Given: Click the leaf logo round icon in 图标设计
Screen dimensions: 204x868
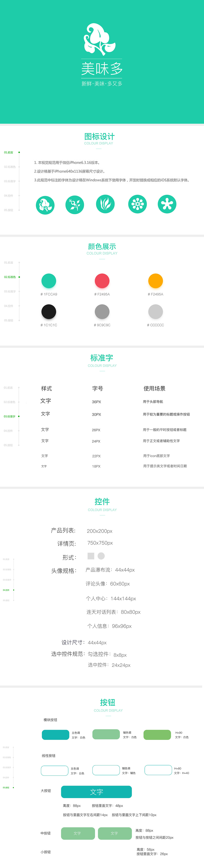Looking at the screenshot, I should [45, 205].
